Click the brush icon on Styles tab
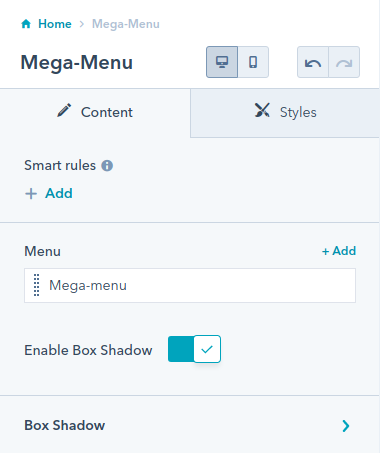This screenshot has width=380, height=453. click(x=262, y=110)
